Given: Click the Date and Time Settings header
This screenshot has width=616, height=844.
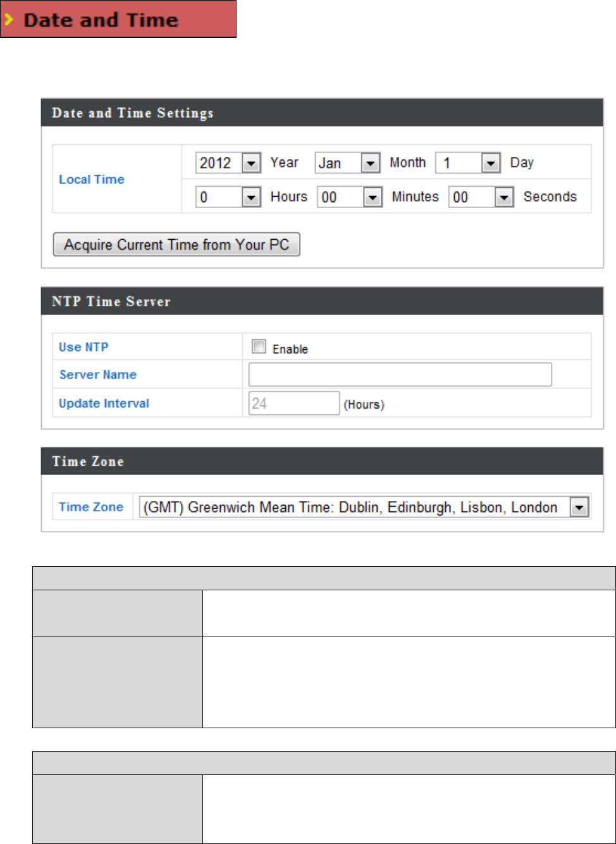Looking at the screenshot, I should pos(133,113).
